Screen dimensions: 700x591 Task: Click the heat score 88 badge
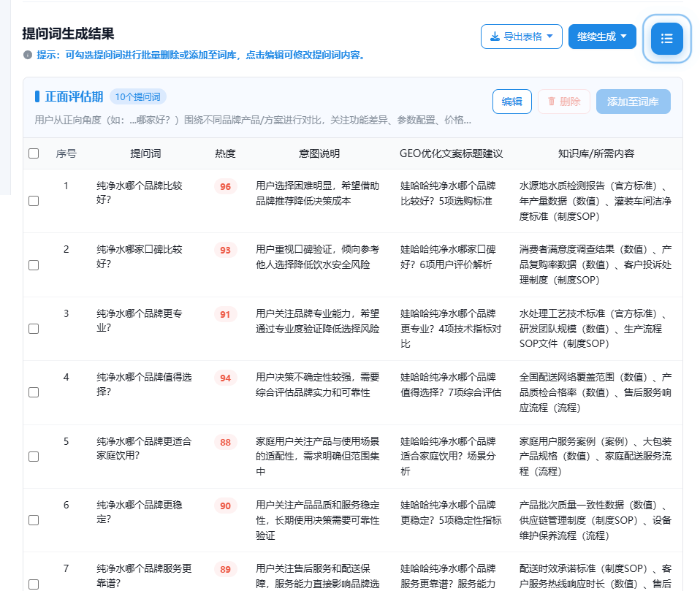coord(225,443)
